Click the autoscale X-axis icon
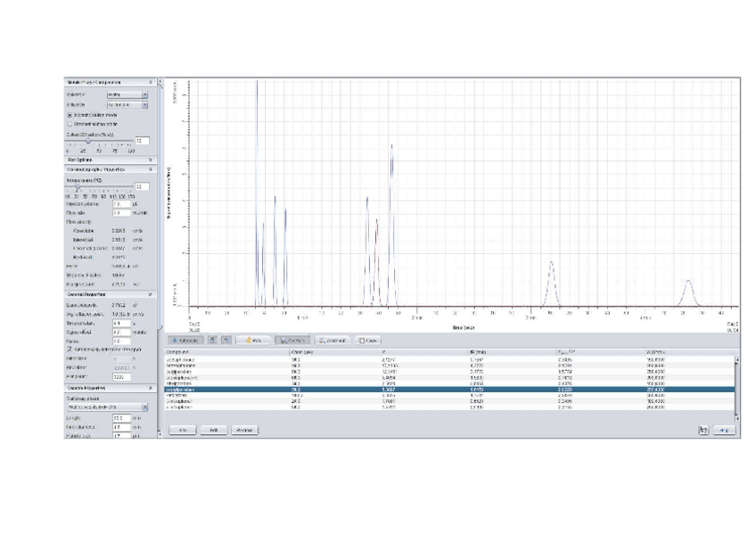Viewport: 756px width, 534px height. (212, 341)
